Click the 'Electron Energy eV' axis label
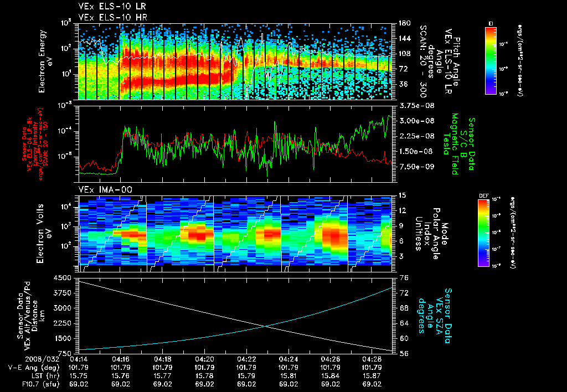The height and width of the screenshot is (392, 567). click(x=45, y=61)
